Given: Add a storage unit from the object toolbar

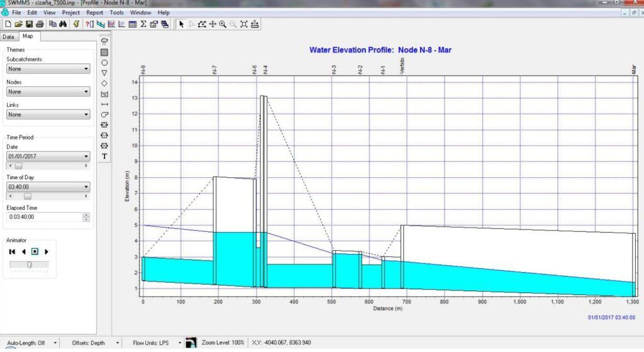Looking at the screenshot, I should tap(104, 94).
